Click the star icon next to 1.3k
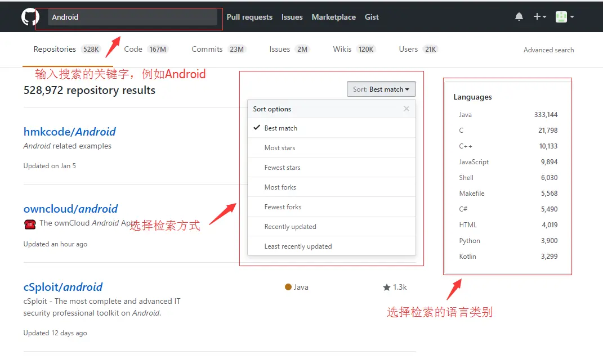The height and width of the screenshot is (364, 603). [x=386, y=287]
